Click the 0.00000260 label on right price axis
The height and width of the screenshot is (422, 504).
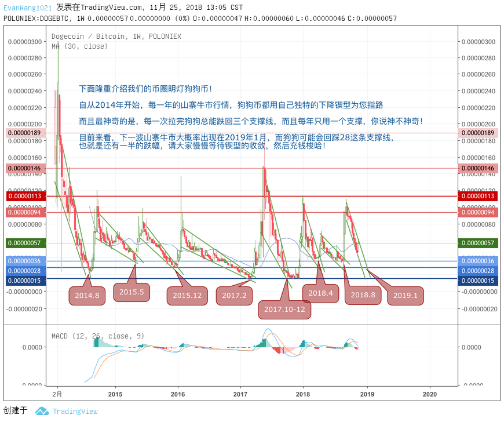[x=479, y=74]
